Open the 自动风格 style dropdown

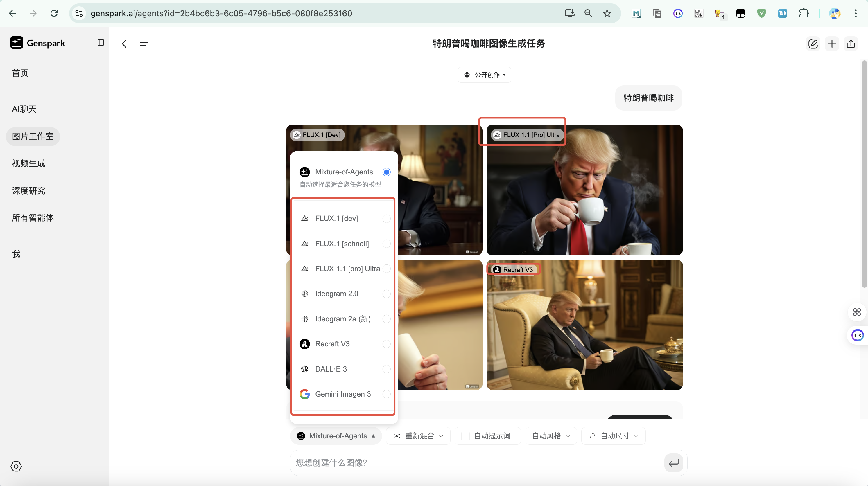pos(550,436)
